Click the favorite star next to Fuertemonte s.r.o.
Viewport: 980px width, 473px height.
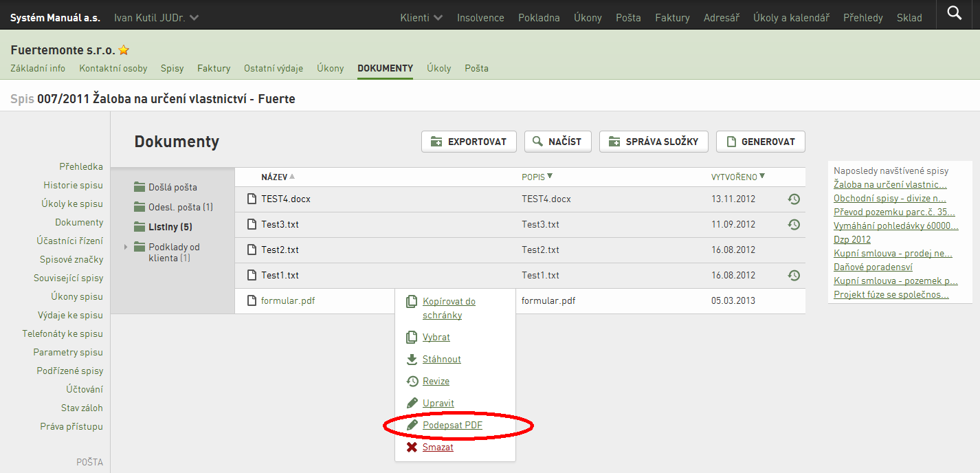(124, 50)
